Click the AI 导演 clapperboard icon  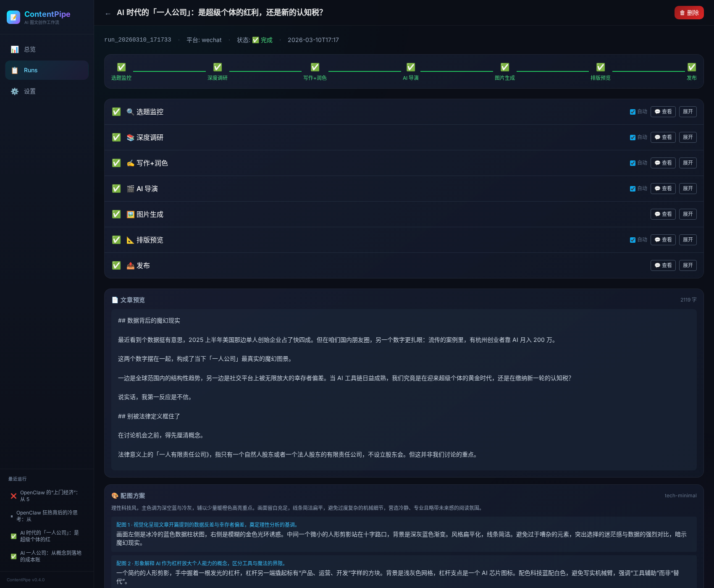coord(130,189)
